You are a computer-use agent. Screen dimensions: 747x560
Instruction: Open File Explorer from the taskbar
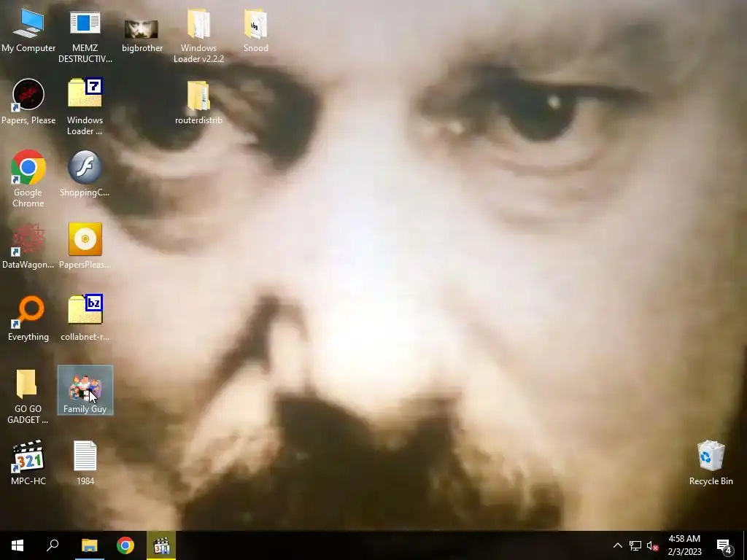pyautogui.click(x=89, y=545)
